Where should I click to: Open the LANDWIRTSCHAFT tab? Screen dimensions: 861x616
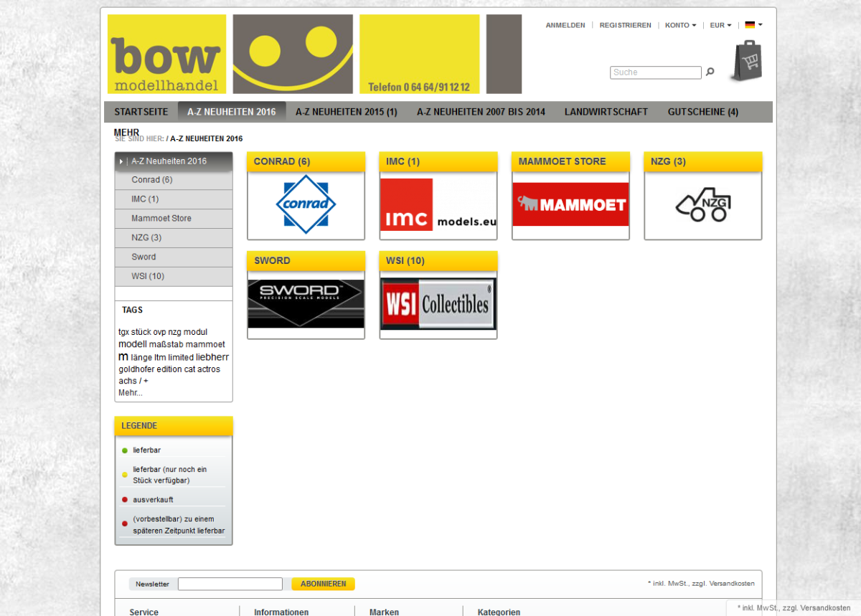click(x=606, y=112)
